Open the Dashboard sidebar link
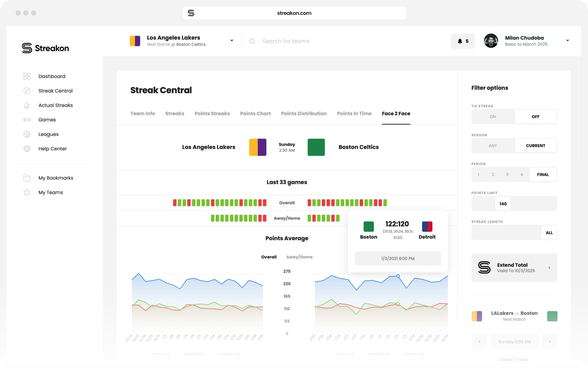Image resolution: width=588 pixels, height=372 pixels. tap(52, 76)
